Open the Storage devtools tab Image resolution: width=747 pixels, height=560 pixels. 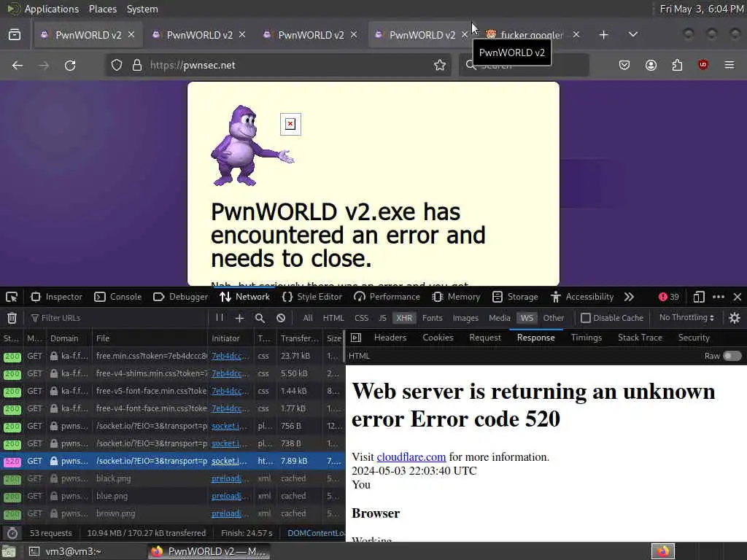[x=515, y=297]
